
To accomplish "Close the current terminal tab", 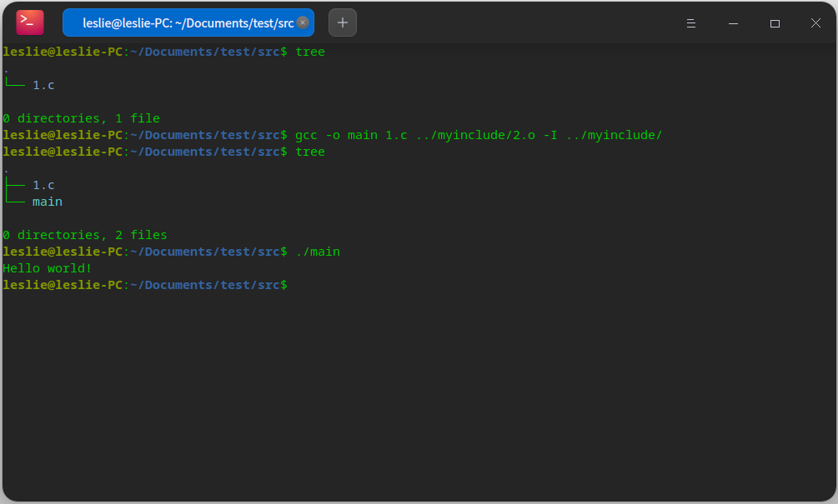I will click(303, 22).
